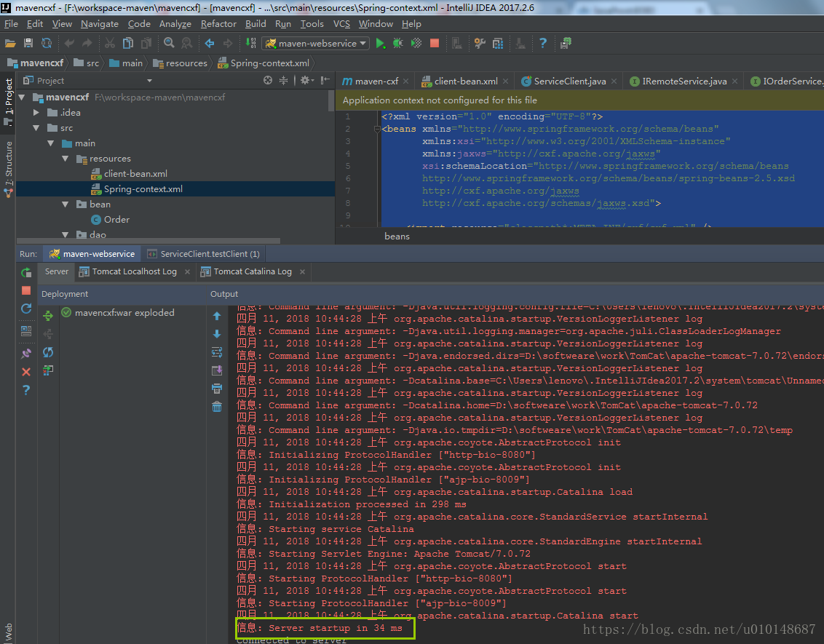This screenshot has width=824, height=644.
Task: Collapse the src folder
Action: tap(36, 127)
